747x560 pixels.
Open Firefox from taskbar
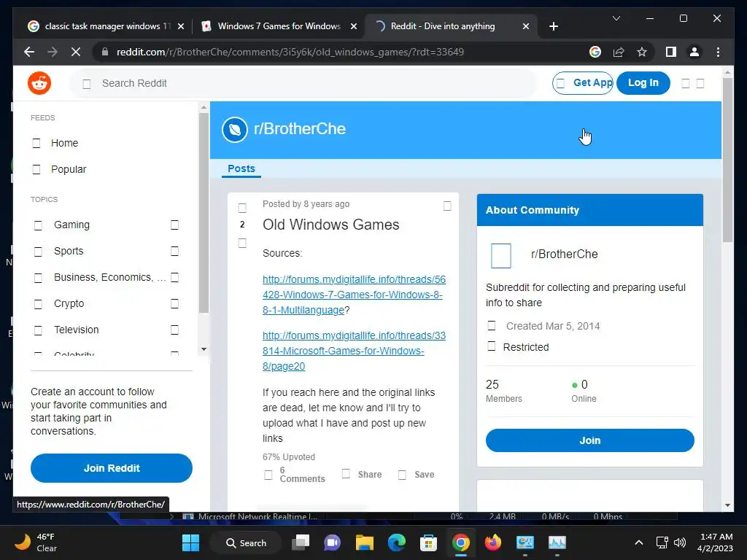[x=492, y=542]
